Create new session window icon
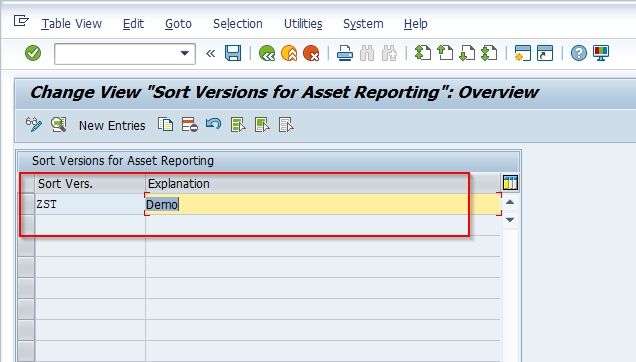The image size is (636, 362). [522, 53]
